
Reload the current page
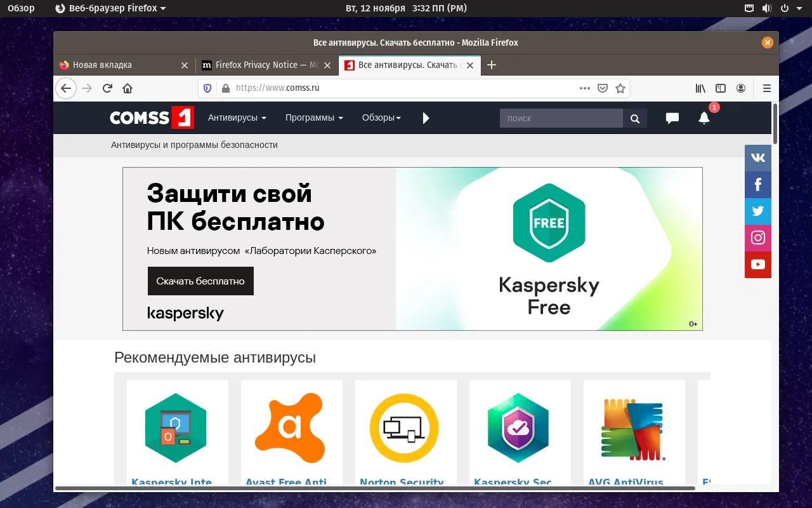point(107,88)
